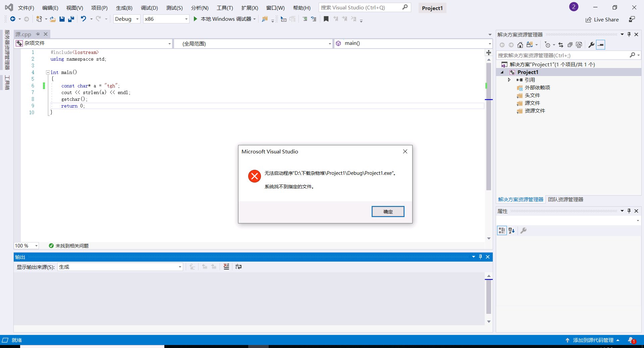Open the 杂项文件 project scope dropdown
Image resolution: width=644 pixels, height=348 pixels.
click(x=93, y=44)
